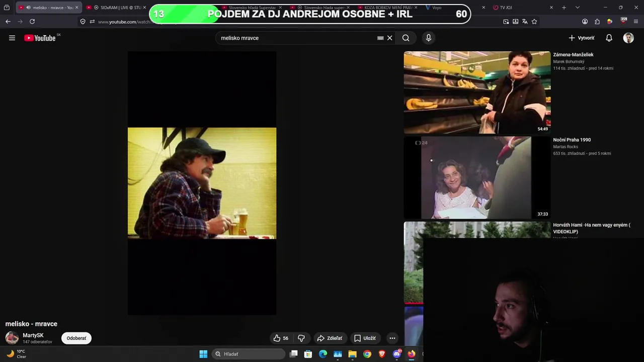
Task: Open Google Chrome from the taskbar
Action: (367, 354)
